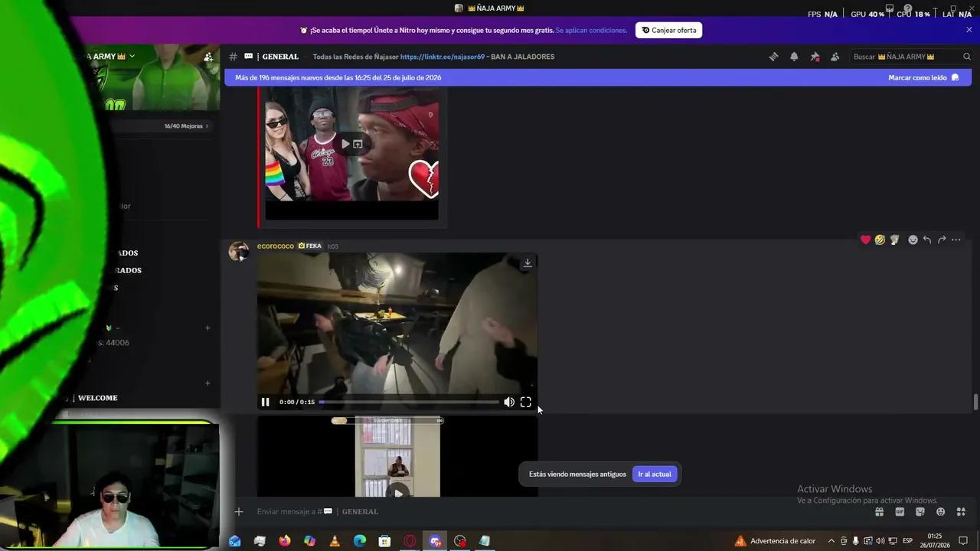This screenshot has width=980, height=551.
Task: Open ecorococo user profile name
Action: coord(276,246)
